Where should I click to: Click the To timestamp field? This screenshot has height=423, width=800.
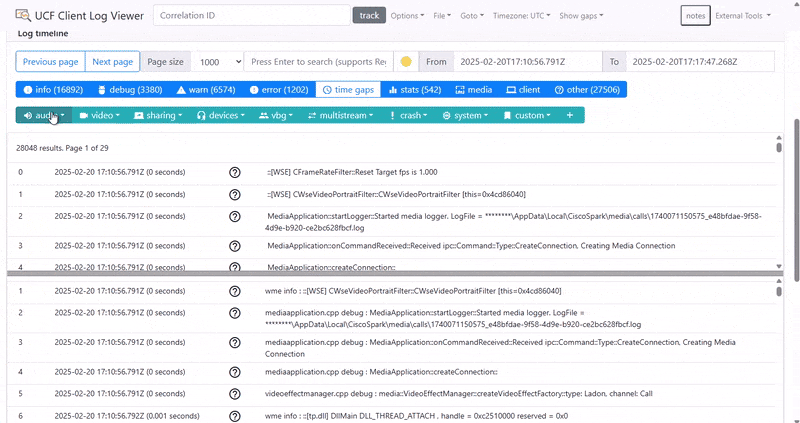(700, 62)
